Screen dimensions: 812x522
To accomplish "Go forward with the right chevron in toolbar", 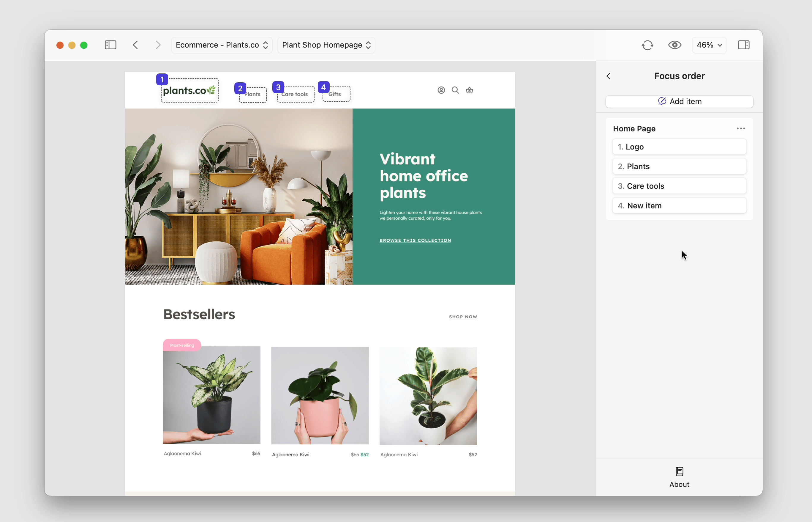I will coord(158,45).
